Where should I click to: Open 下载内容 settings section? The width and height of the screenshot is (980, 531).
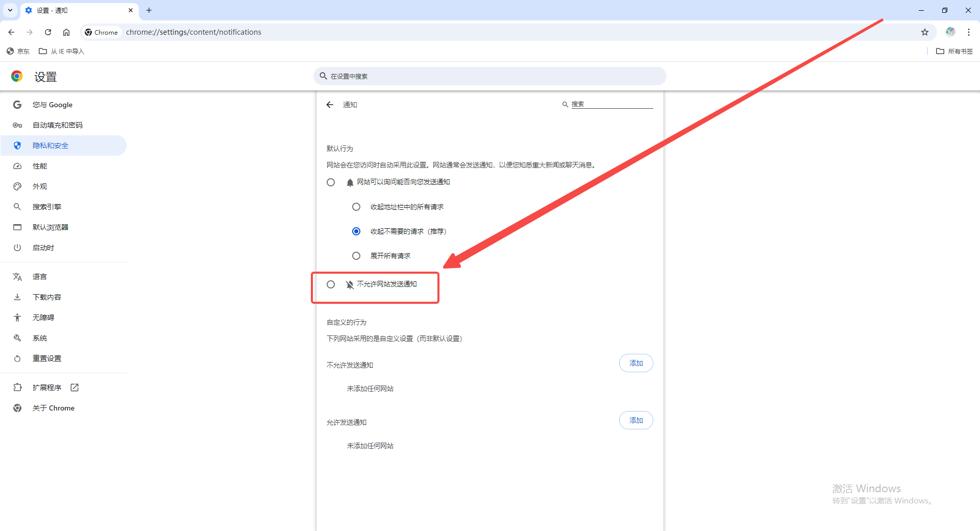click(x=63, y=297)
